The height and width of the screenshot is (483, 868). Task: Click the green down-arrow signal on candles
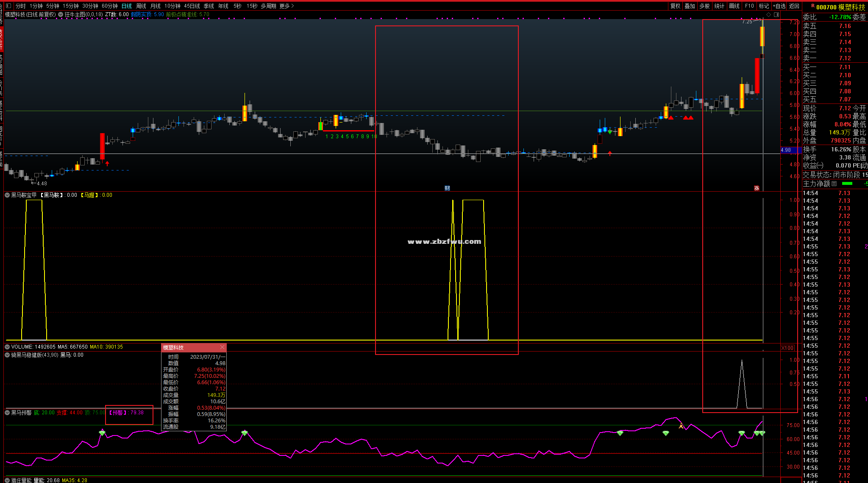(610, 132)
